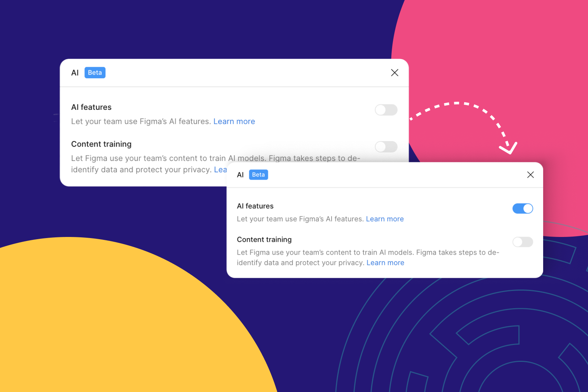
Task: Enable Content training toggle in back dialog
Action: pos(386,147)
